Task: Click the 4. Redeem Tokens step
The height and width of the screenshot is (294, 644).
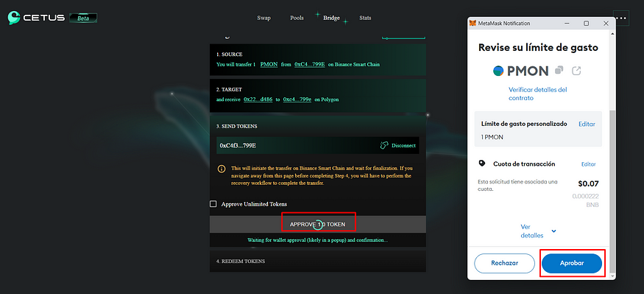Action: coord(317,261)
